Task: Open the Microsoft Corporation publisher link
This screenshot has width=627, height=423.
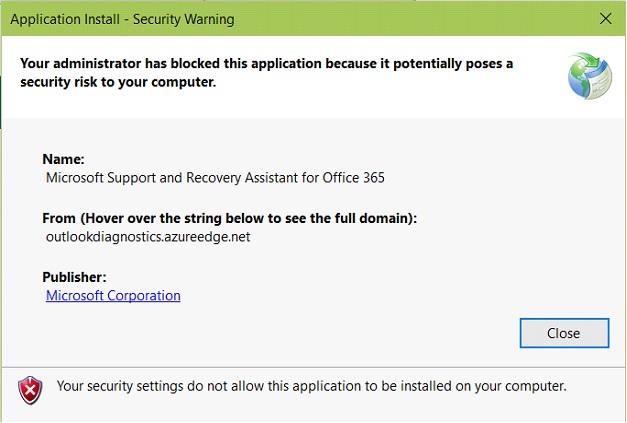Action: click(x=113, y=295)
